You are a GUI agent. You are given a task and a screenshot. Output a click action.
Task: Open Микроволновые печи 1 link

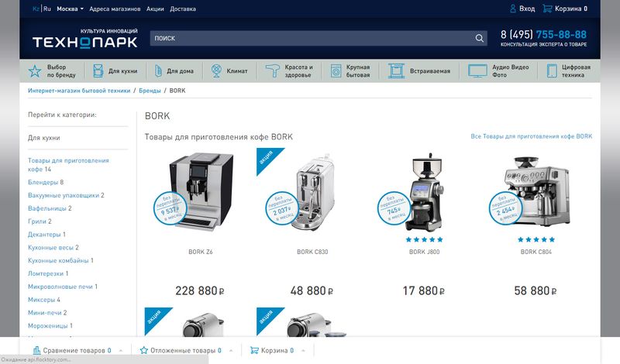[x=63, y=287]
